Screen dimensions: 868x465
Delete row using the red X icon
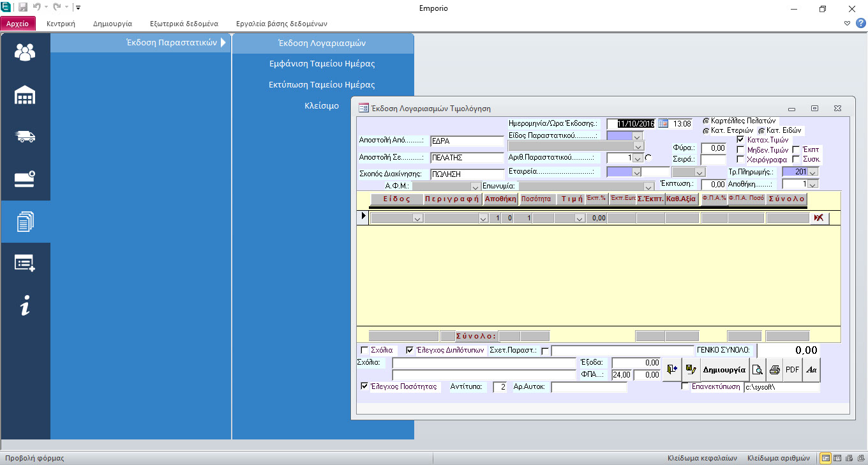tap(819, 218)
